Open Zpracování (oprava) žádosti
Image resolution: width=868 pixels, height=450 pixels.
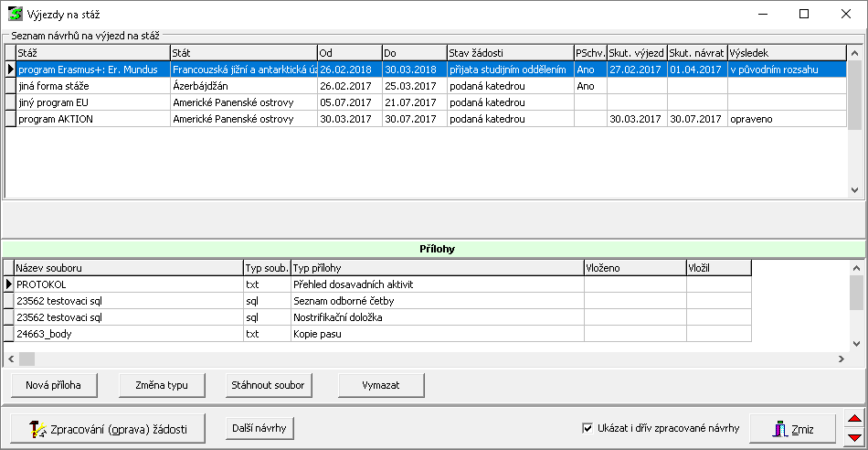[x=108, y=428]
